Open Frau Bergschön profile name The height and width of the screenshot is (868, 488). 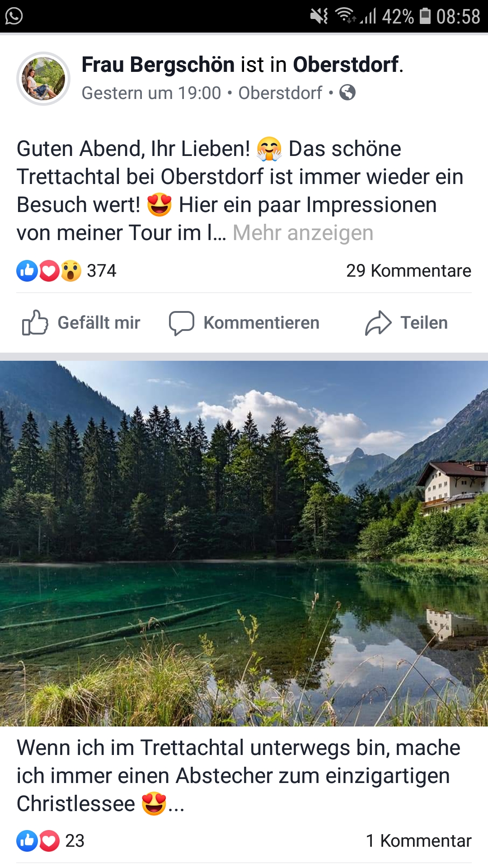click(x=158, y=64)
